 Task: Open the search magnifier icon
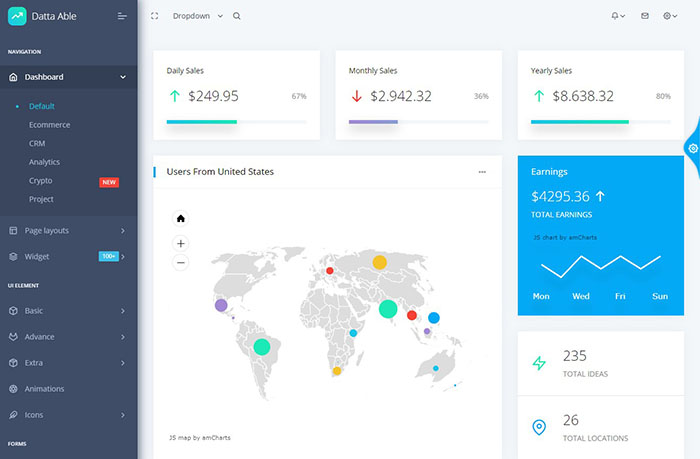236,16
